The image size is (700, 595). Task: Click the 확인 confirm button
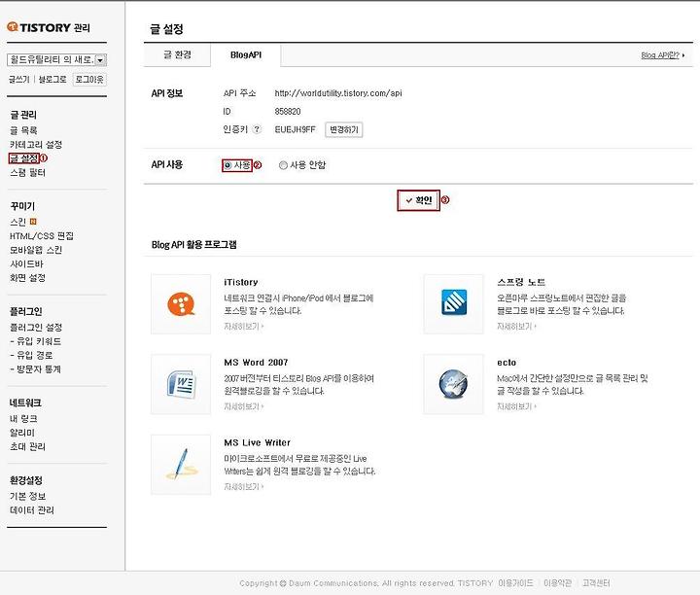coord(419,200)
